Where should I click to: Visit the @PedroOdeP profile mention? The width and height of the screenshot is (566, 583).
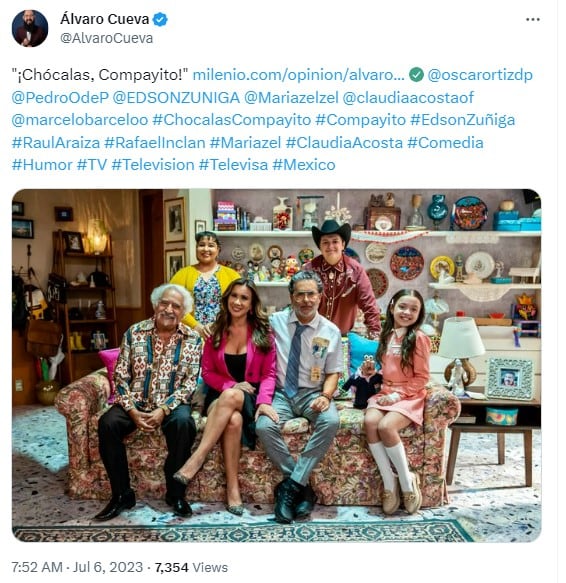coord(60,97)
